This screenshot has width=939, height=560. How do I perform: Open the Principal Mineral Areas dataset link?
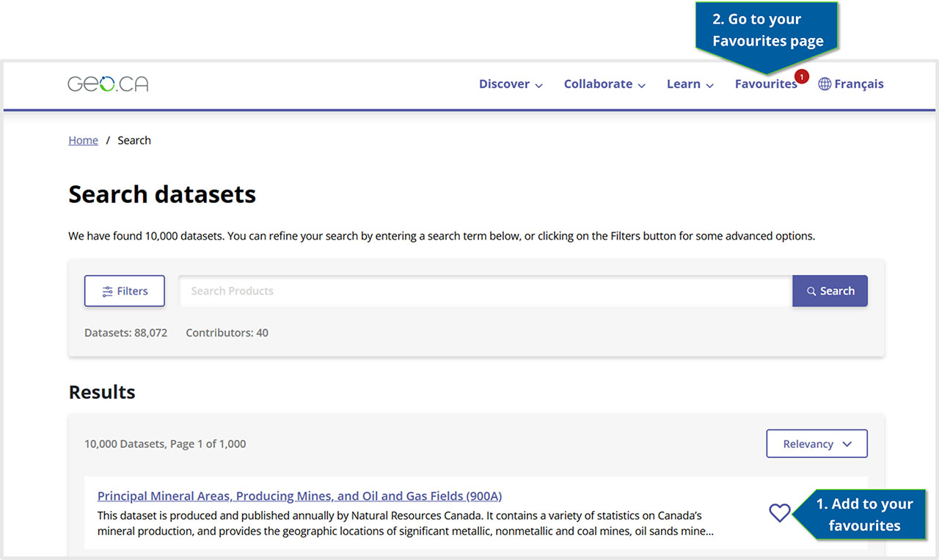pyautogui.click(x=299, y=495)
